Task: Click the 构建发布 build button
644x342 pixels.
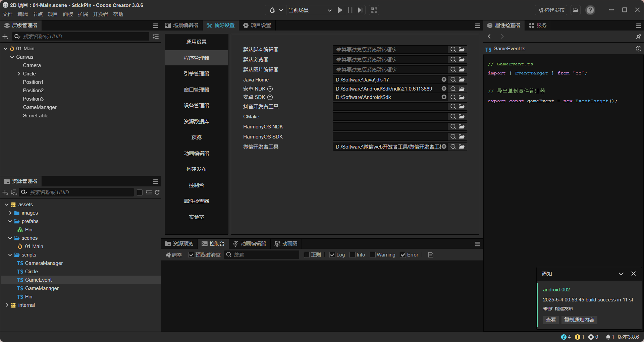Action: (551, 10)
